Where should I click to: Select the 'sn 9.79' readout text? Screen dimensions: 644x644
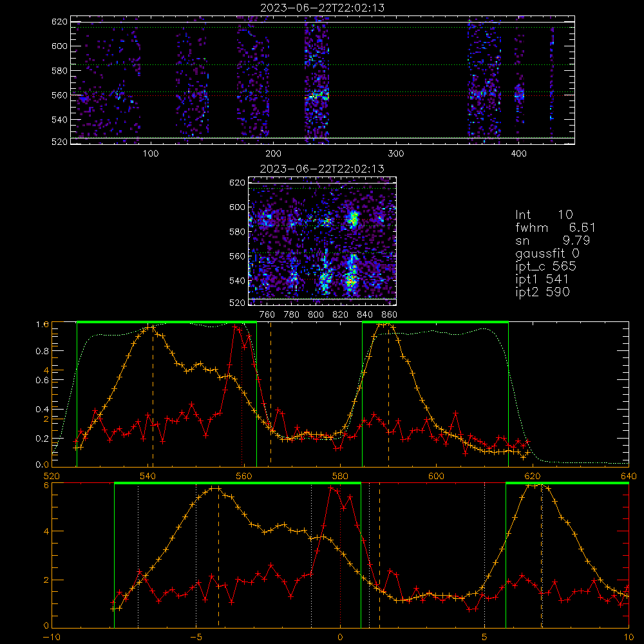coord(553,240)
